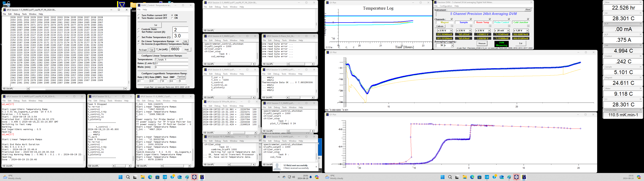Click the Fast End button

pos(181,77)
